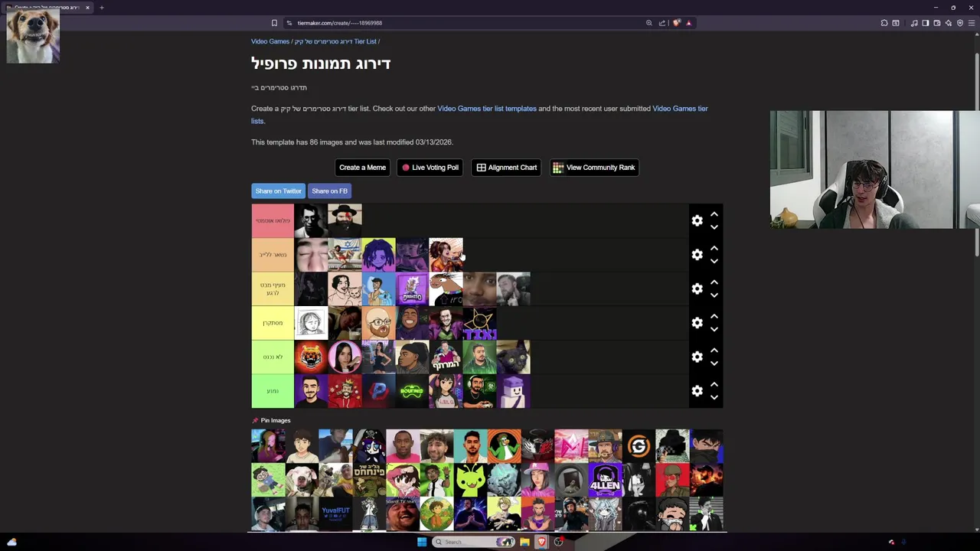Open a new browser tab
Viewport: 980px width, 551px height.
tap(101, 8)
